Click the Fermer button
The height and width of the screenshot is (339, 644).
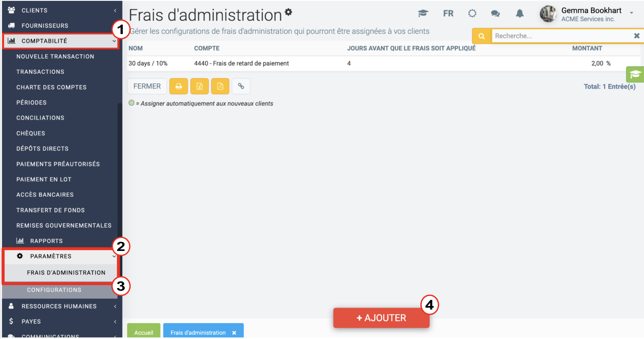click(147, 86)
